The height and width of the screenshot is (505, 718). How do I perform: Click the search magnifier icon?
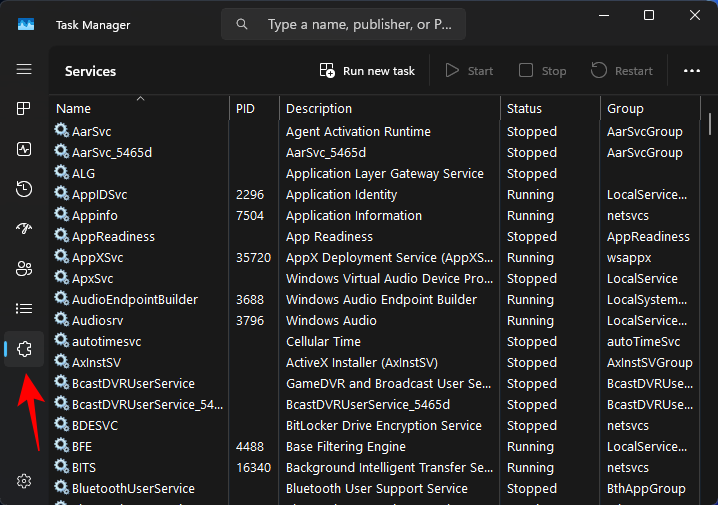point(242,24)
